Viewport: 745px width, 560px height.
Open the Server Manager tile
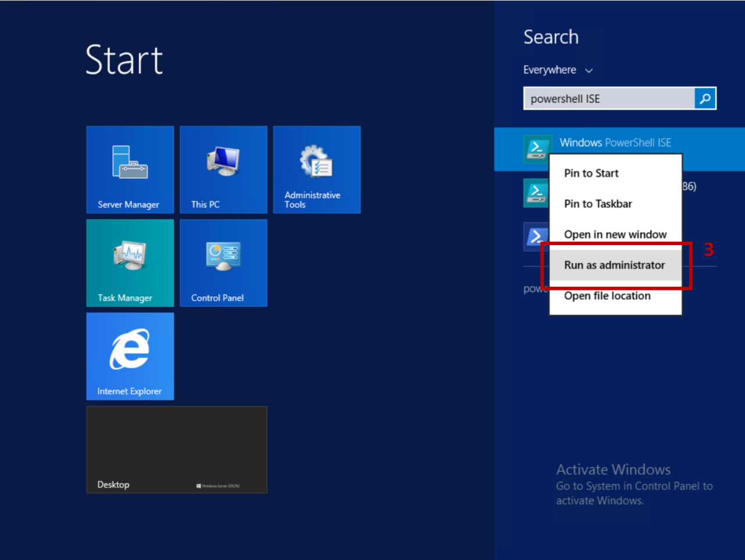point(130,170)
